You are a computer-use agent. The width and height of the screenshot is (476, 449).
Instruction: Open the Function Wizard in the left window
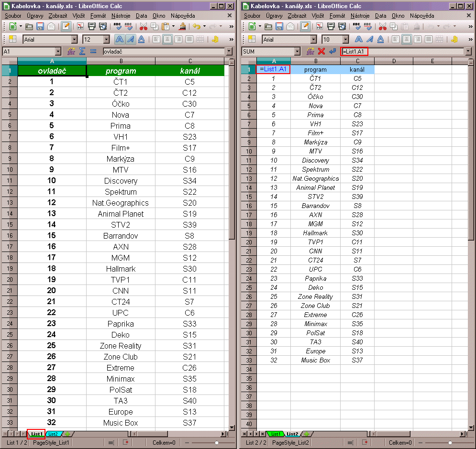tap(71, 52)
